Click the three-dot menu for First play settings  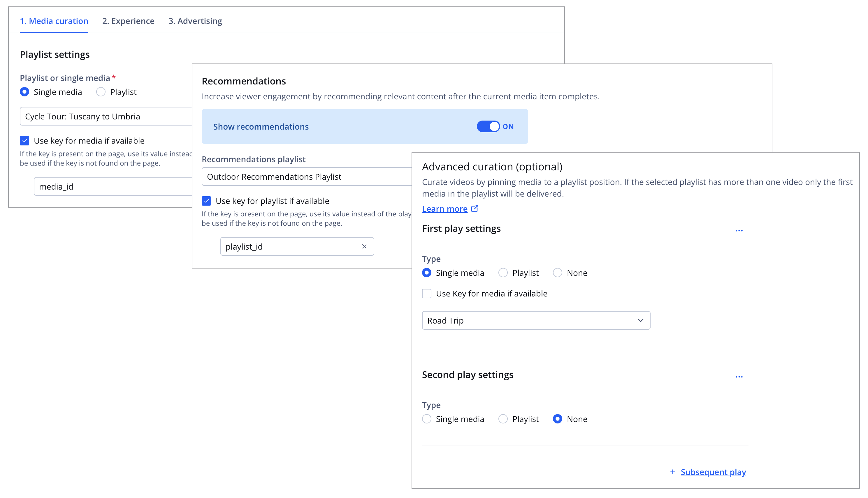tap(739, 231)
